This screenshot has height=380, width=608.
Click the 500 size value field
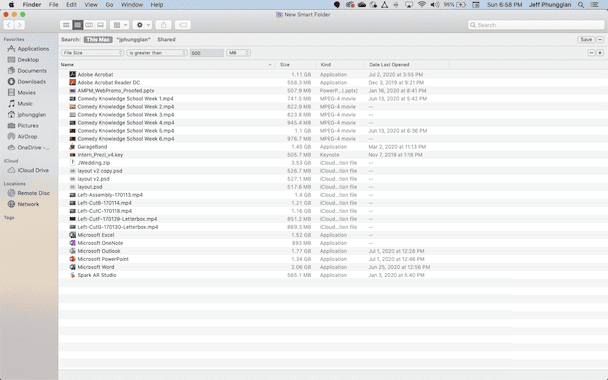coord(207,53)
